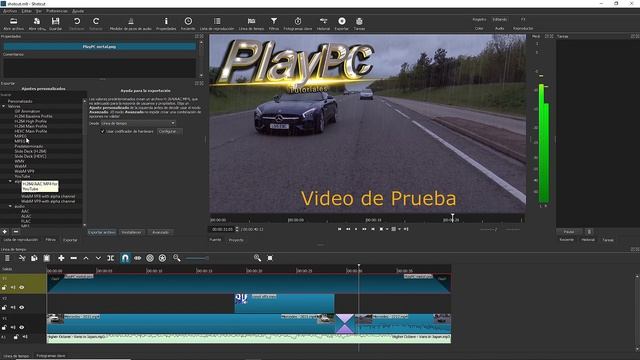Viewport: 640px width, 360px height.
Task: Click the timeline copy icon
Action: point(34,258)
